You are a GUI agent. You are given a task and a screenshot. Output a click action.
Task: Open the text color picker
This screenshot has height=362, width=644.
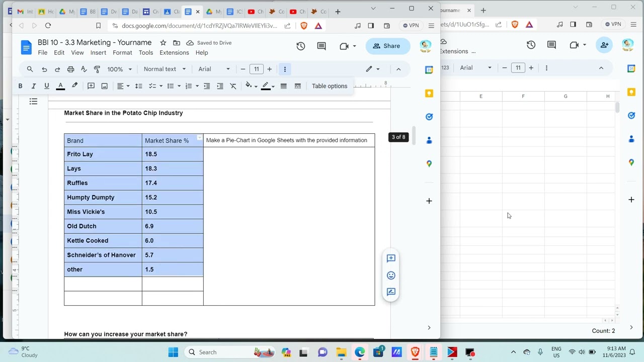pos(60,86)
